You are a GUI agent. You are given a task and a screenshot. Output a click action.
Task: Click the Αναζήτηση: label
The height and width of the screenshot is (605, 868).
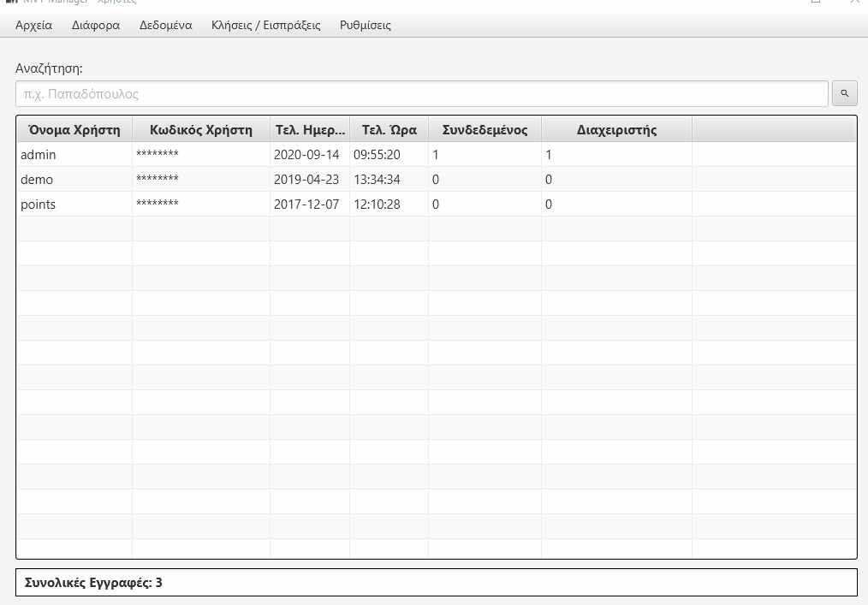50,68
